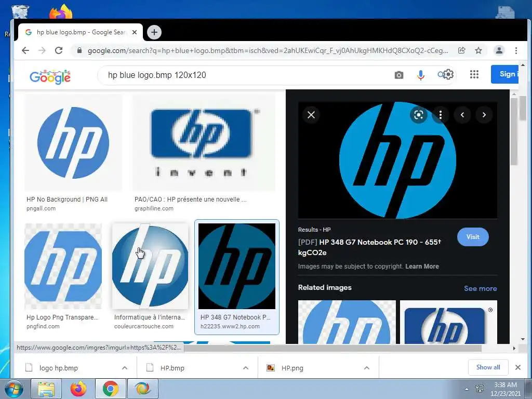The image size is (532, 399).
Task: Click graphiline.com source text
Action: click(x=154, y=209)
